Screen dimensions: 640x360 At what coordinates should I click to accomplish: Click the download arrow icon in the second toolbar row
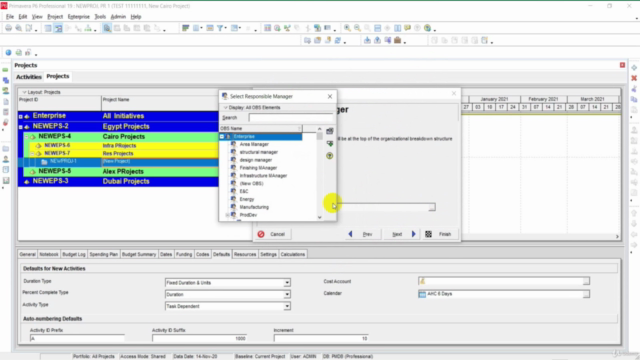point(367,40)
